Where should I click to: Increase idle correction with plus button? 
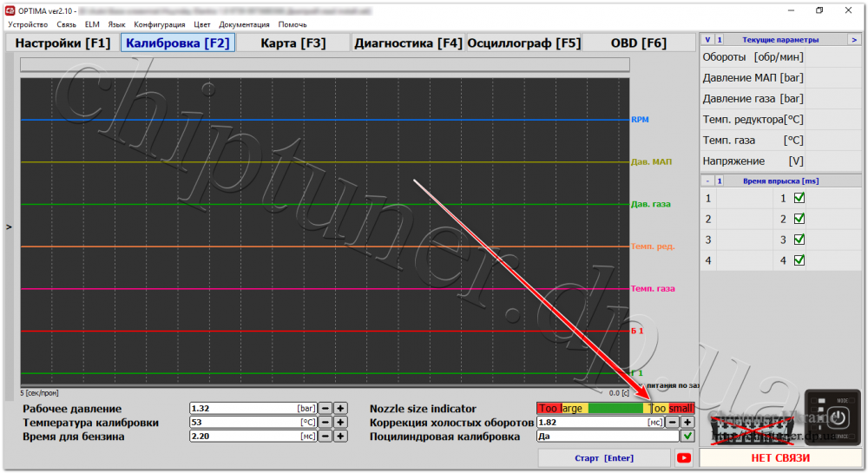687,422
